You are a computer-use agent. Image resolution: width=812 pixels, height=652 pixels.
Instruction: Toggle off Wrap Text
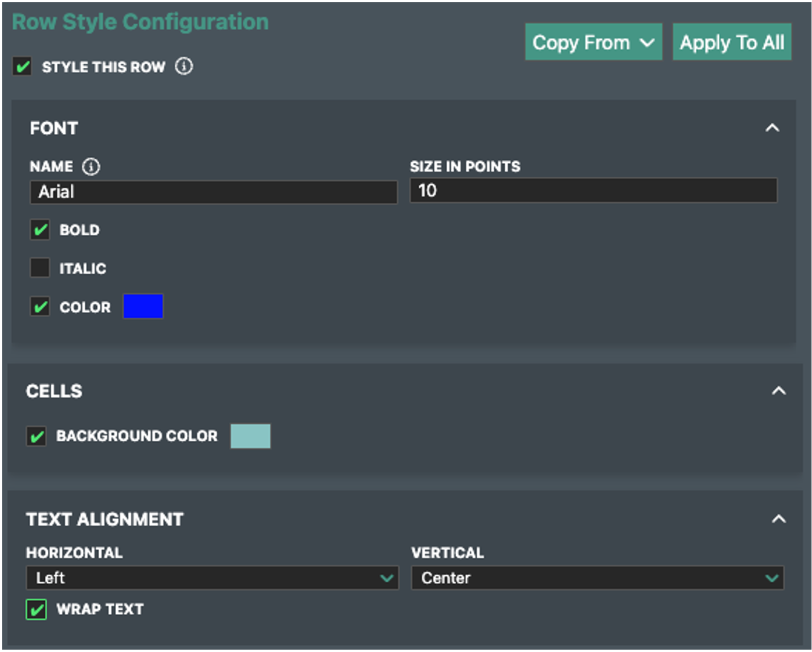click(36, 610)
